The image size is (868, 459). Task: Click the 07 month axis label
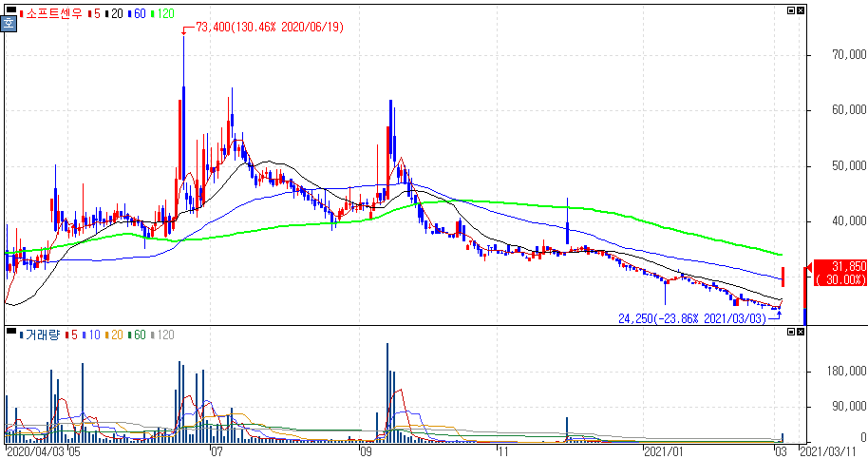[x=217, y=451]
